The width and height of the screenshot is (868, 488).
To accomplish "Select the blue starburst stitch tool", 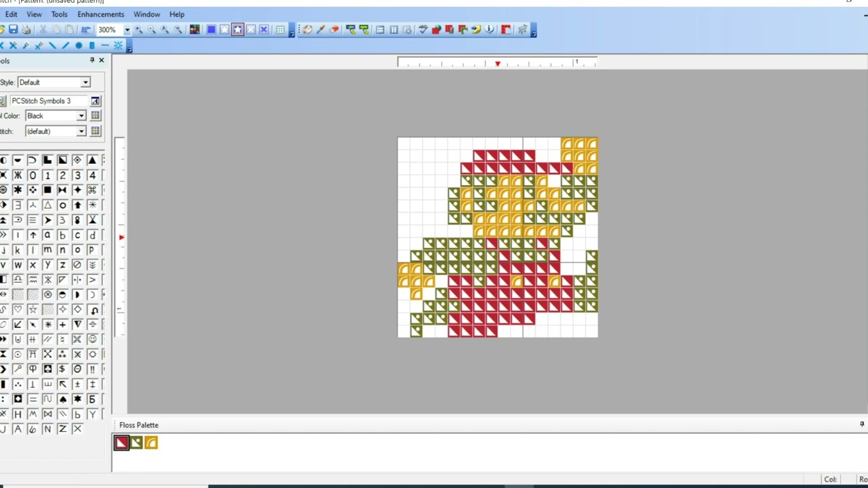I will tap(118, 45).
